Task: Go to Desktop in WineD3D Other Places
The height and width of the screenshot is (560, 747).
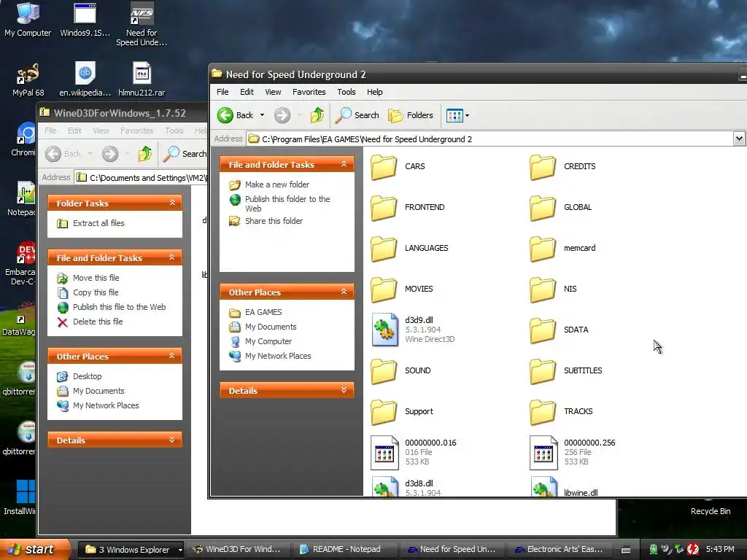Action: point(79,377)
